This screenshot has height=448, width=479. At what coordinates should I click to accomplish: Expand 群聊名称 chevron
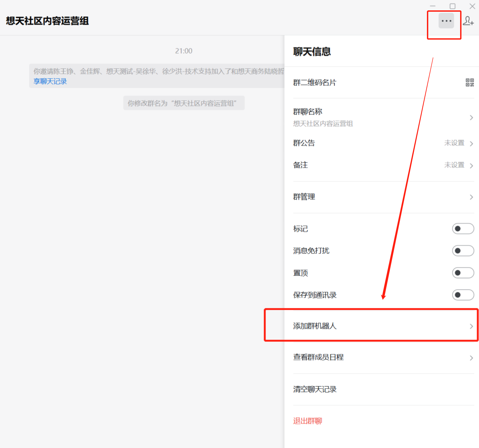pyautogui.click(x=471, y=118)
